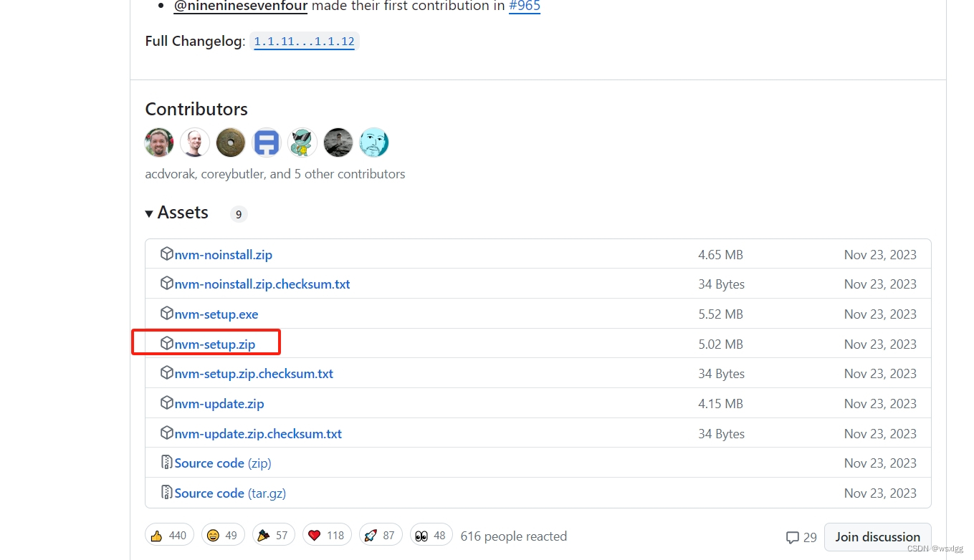The height and width of the screenshot is (560, 974).
Task: React with hooray party emoji (57)
Action: pos(273,536)
